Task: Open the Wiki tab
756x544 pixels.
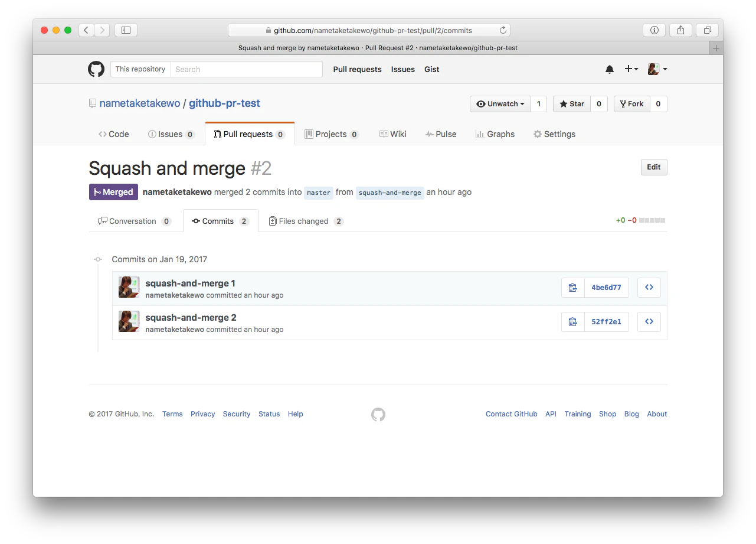Action: 392,134
